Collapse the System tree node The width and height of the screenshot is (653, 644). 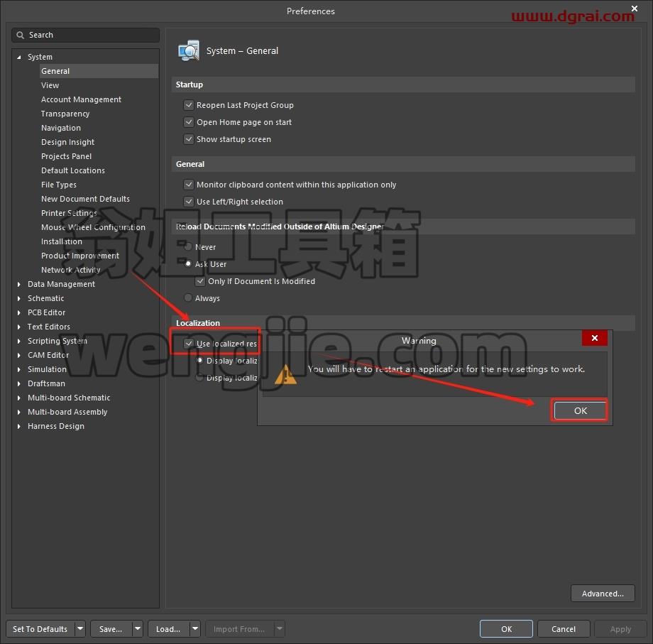point(18,57)
